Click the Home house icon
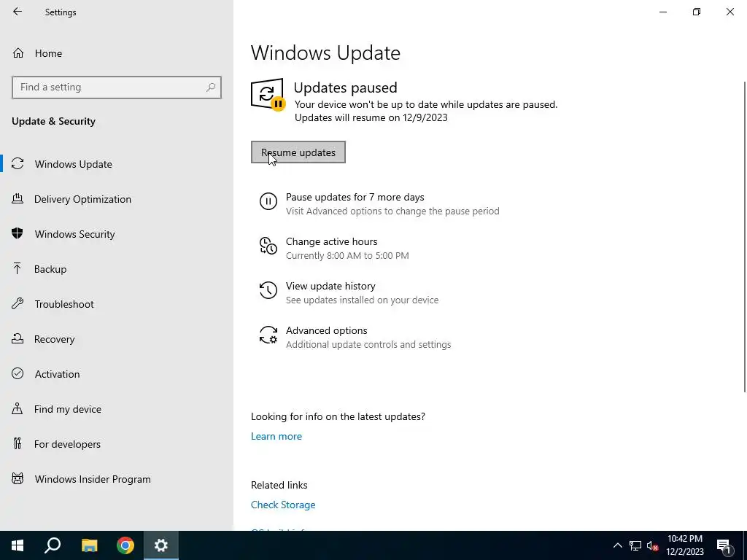The image size is (747, 560). pyautogui.click(x=18, y=52)
